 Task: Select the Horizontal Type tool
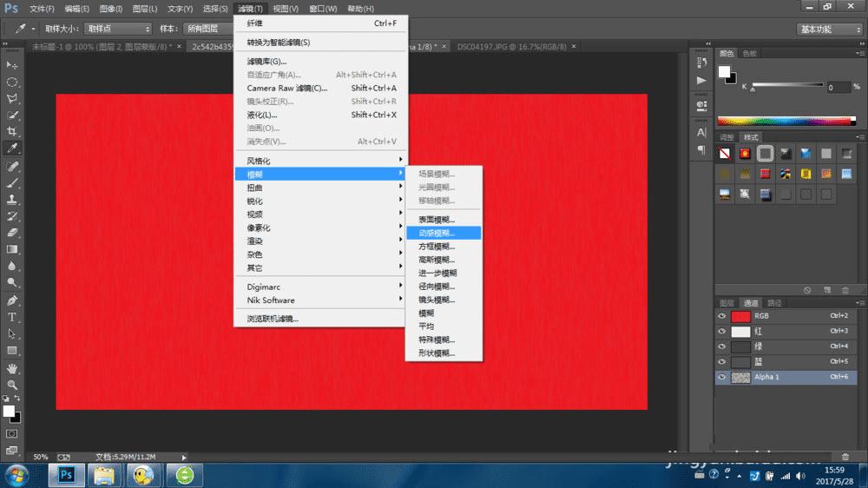coord(11,318)
